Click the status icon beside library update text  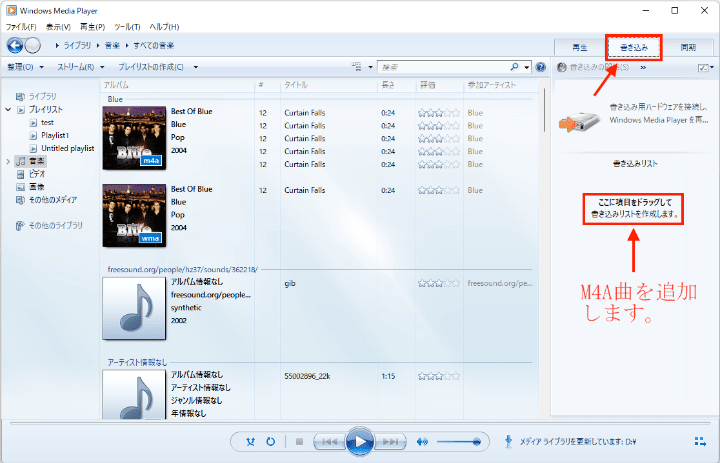pyautogui.click(x=508, y=441)
